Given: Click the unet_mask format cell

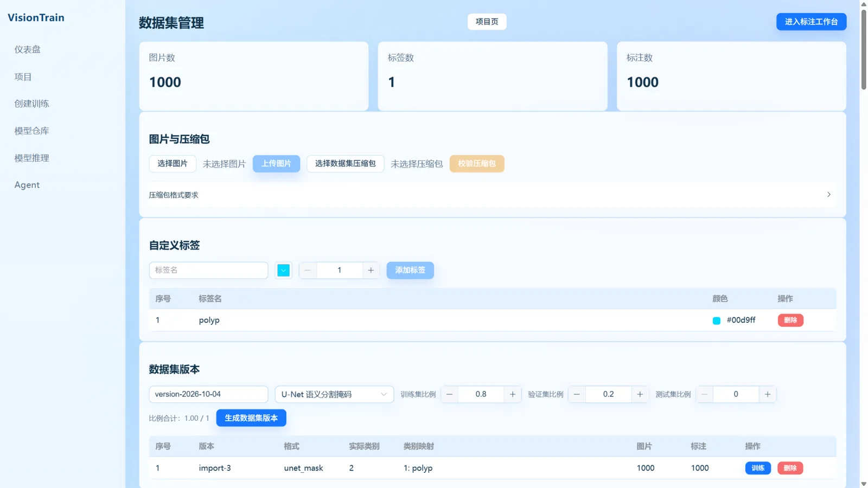Looking at the screenshot, I should coord(303,468).
